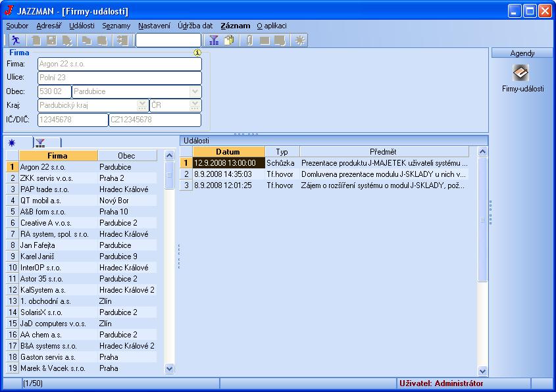Viewport: 556px width, 392px height.
Task: Select the Jan Fafejta row
Action: pos(82,245)
